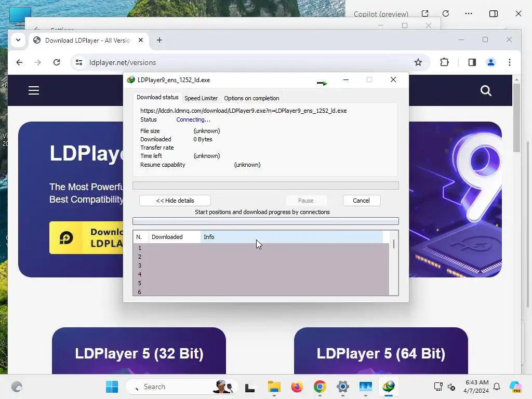Select the Download status tab
532x399 pixels.
157,97
